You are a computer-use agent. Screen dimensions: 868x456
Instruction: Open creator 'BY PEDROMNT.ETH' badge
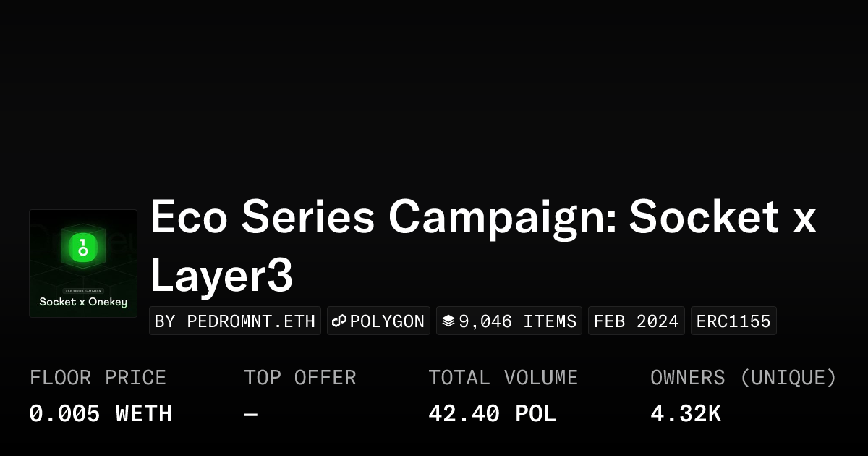[235, 321]
